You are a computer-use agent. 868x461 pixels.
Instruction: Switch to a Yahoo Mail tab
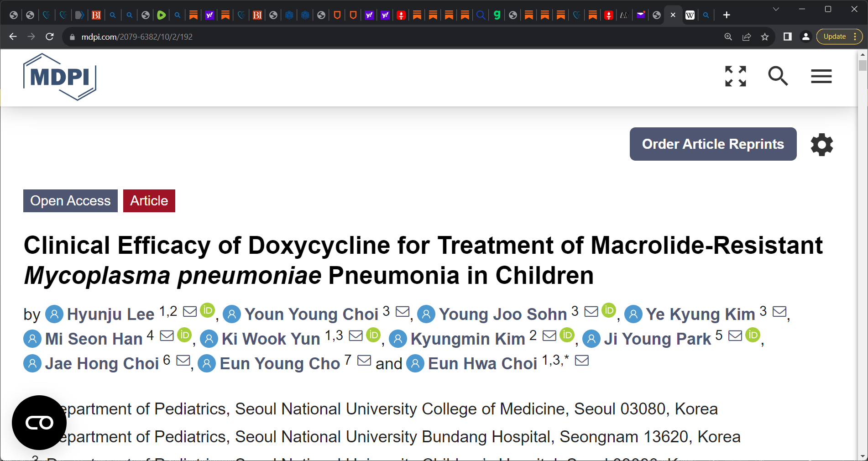(641, 15)
